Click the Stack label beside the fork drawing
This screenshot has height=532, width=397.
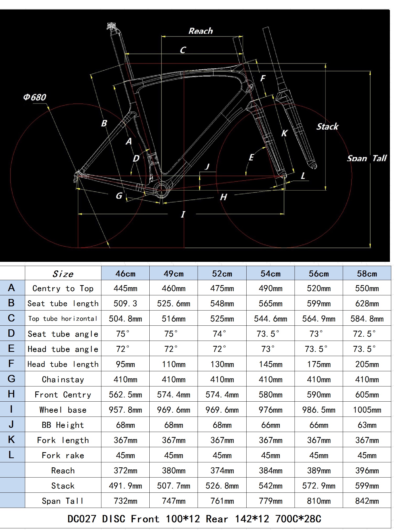327,127
